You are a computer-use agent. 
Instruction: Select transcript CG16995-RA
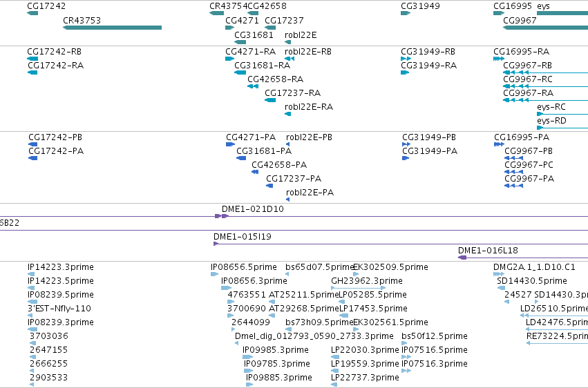click(x=521, y=52)
